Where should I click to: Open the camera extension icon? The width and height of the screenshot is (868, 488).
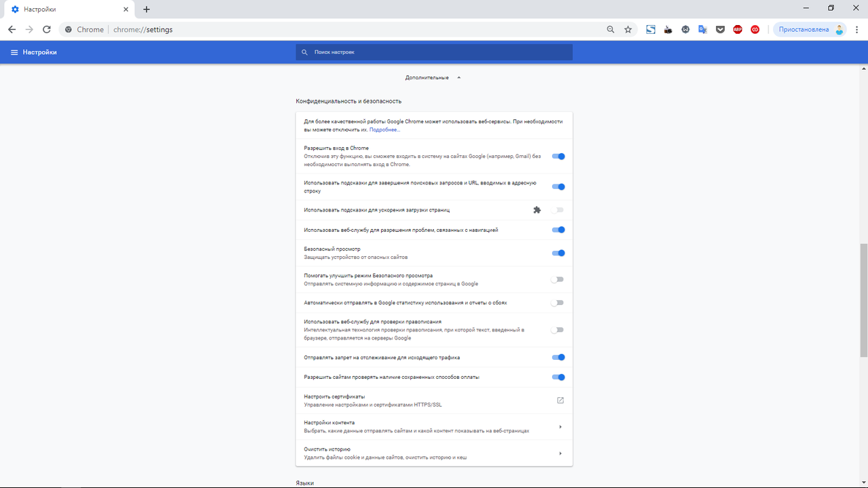click(668, 30)
